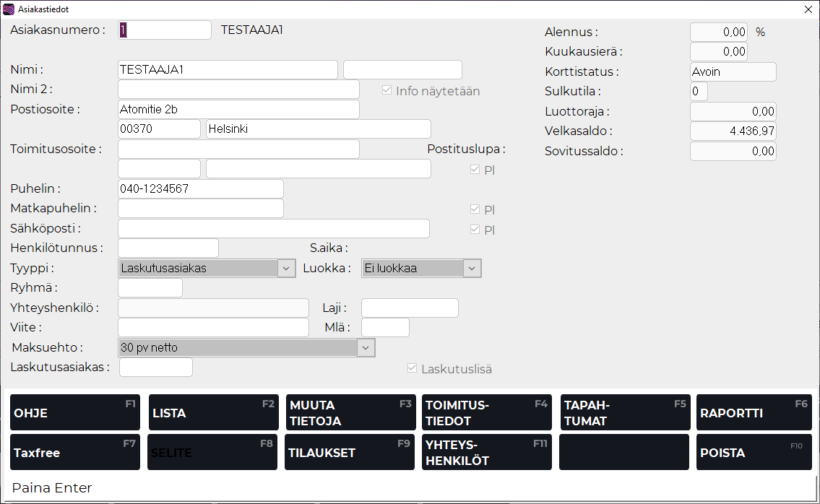
Task: Focus the Asiakasnumero input field
Action: (165, 30)
